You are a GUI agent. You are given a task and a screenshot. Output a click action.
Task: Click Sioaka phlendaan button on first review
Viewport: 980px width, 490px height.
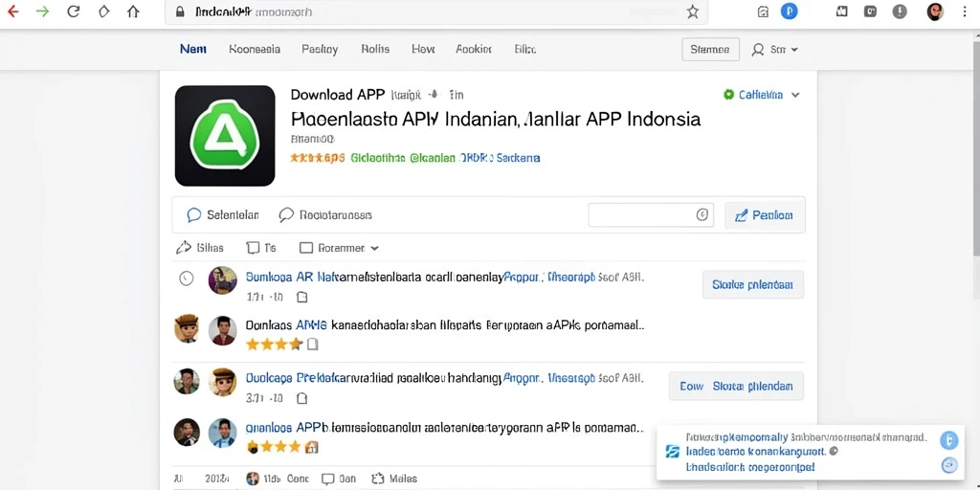[753, 284]
